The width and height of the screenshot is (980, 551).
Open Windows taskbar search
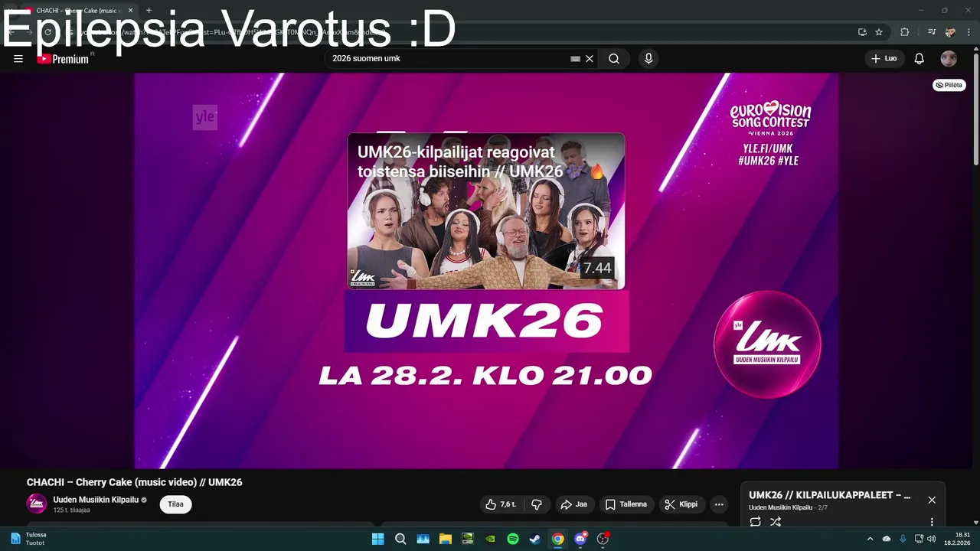click(x=400, y=539)
